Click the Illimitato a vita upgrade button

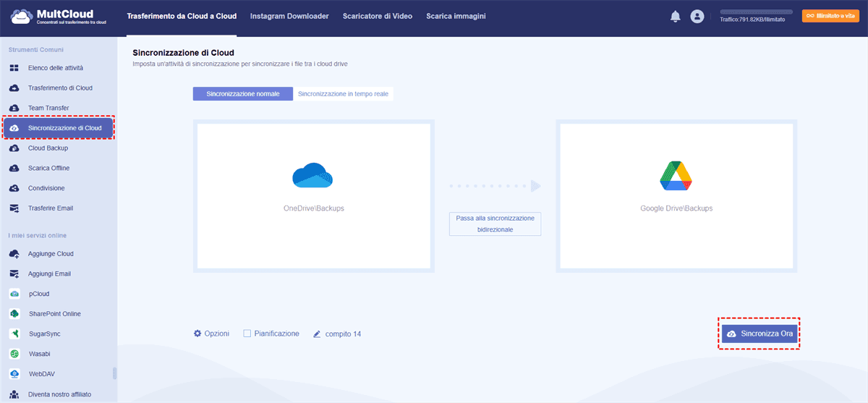click(x=830, y=16)
